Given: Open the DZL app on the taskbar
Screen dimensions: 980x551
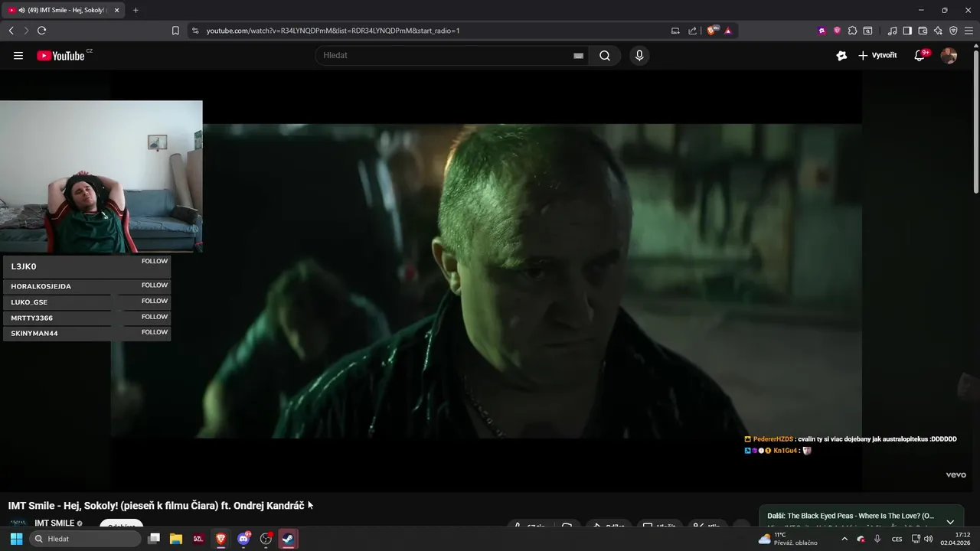Looking at the screenshot, I should tap(198, 539).
